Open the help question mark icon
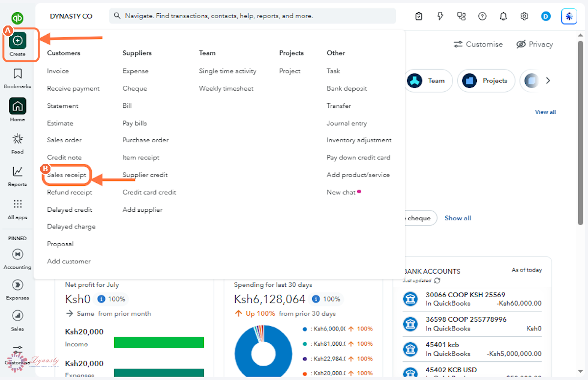The width and height of the screenshot is (588, 380). point(482,16)
